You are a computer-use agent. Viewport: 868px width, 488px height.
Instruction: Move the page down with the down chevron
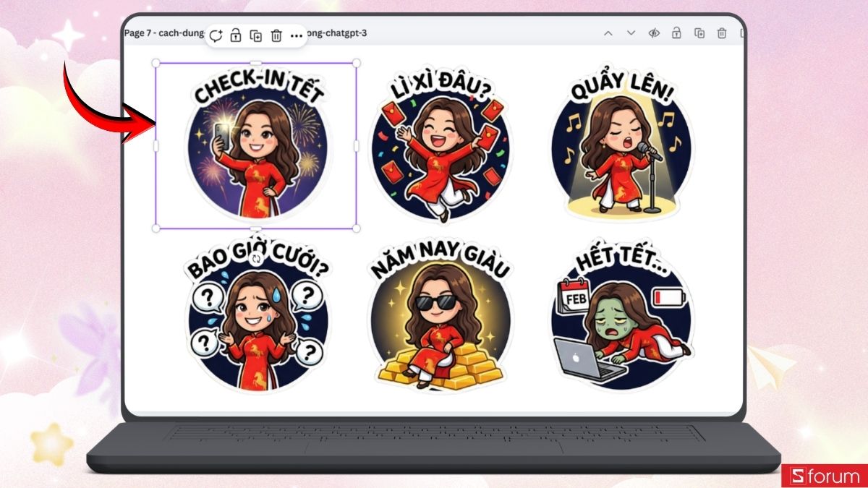click(630, 33)
